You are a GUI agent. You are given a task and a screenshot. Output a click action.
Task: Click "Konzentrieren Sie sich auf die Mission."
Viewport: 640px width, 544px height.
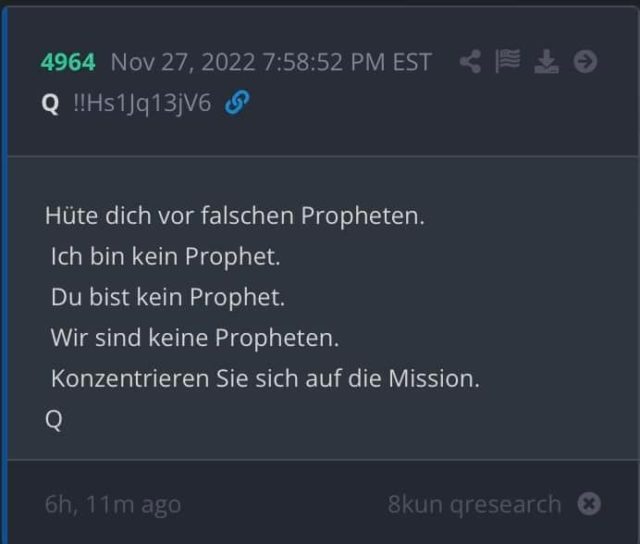(265, 379)
